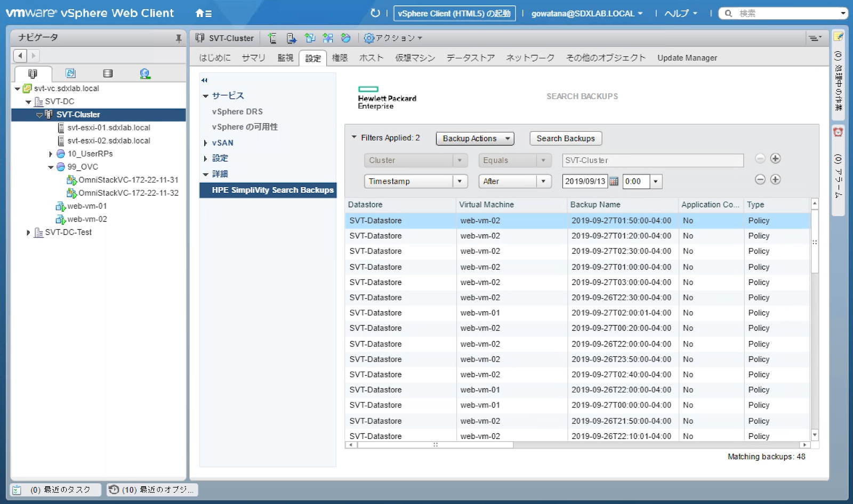The image size is (853, 504).
Task: Click second action icon in SVT-Cluster toolbar
Action: [291, 38]
